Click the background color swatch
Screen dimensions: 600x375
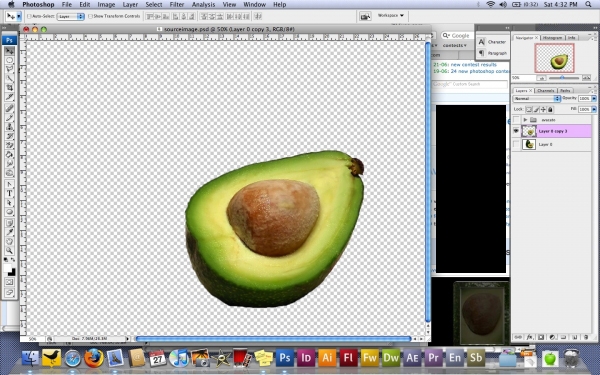[x=12, y=272]
